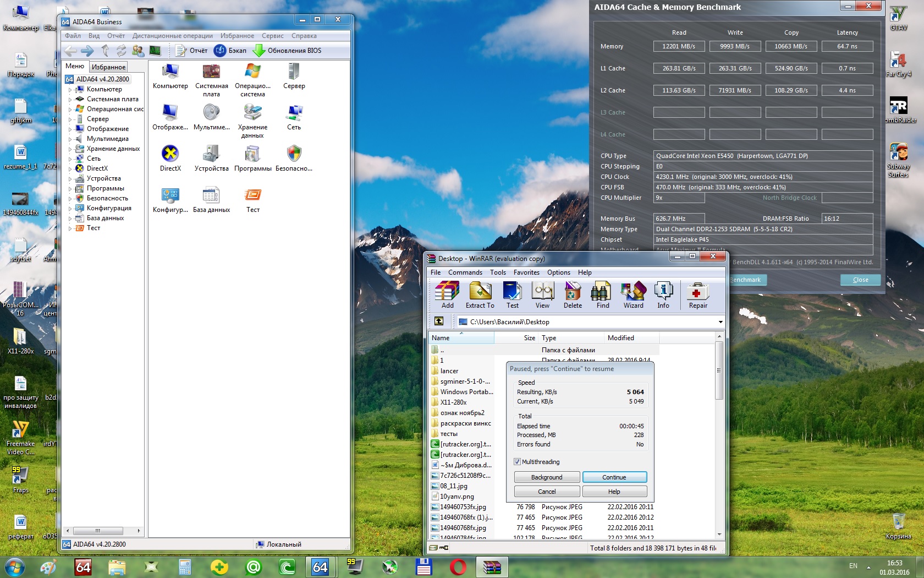Open the Хранение данных storage icon
The width and height of the screenshot is (924, 578).
click(252, 122)
